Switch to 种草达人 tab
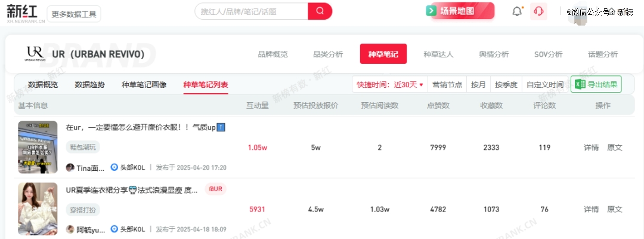This screenshot has width=644, height=239. [x=439, y=54]
